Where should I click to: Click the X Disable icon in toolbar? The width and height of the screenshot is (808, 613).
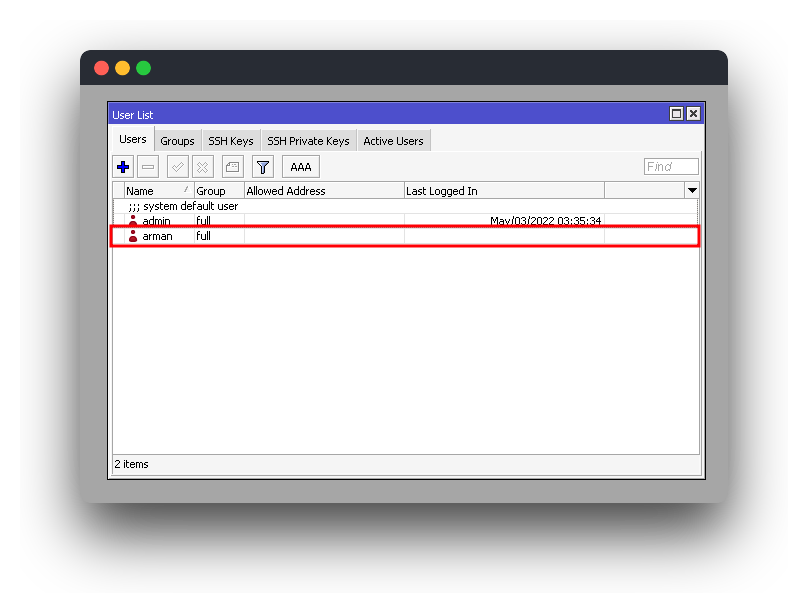(x=202, y=167)
